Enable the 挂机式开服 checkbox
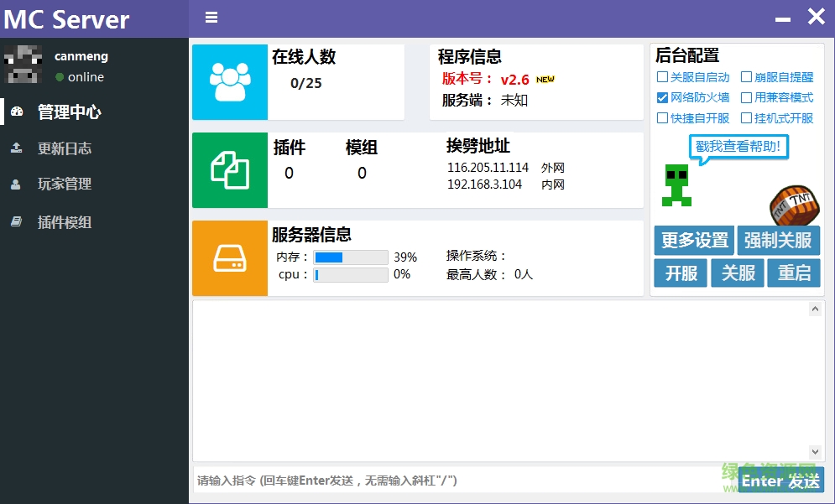Viewport: 835px width, 504px height. pos(746,118)
